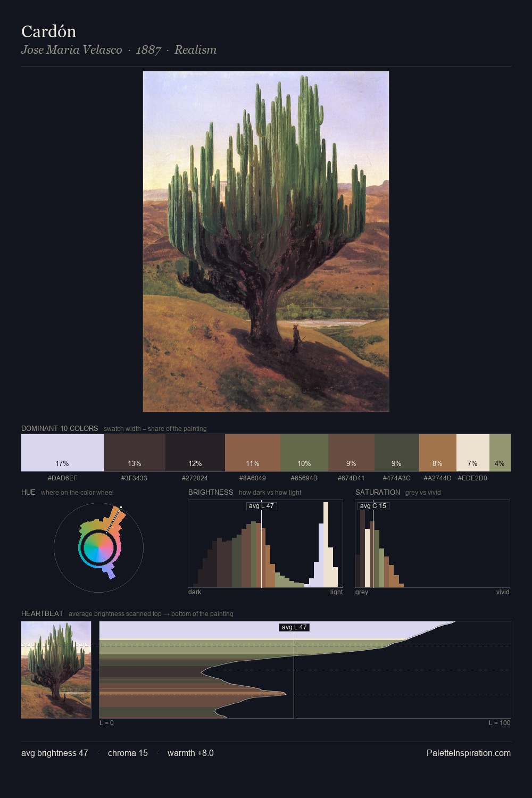Click the hue color wheel chart
Image resolution: width=532 pixels, height=798 pixels.
(98, 547)
